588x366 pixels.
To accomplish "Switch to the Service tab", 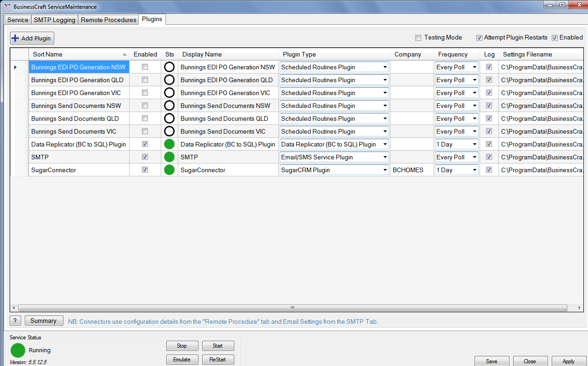I will [18, 20].
